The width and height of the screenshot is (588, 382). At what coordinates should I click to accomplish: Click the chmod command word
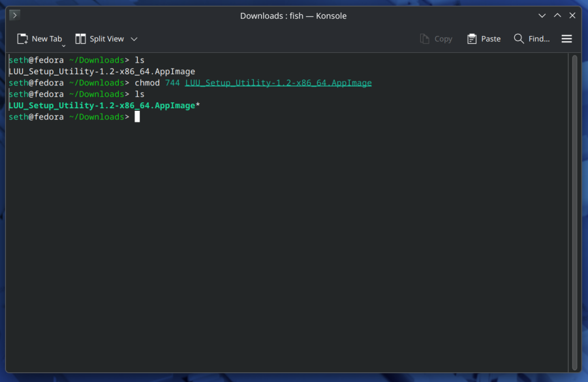click(x=147, y=83)
